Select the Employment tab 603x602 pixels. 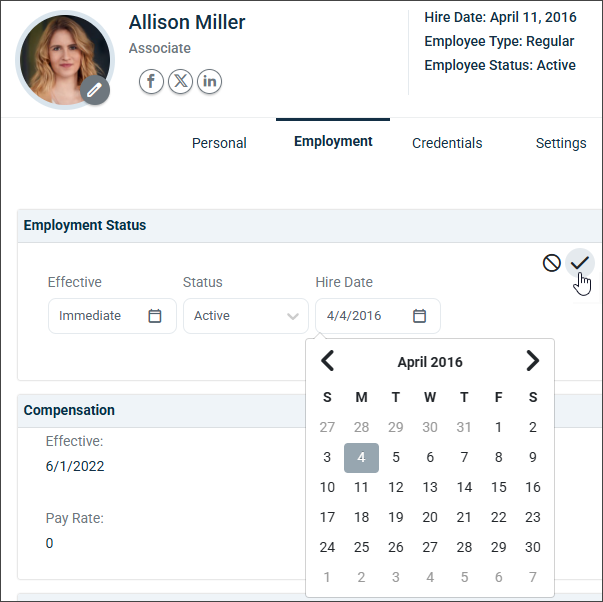pos(333,141)
